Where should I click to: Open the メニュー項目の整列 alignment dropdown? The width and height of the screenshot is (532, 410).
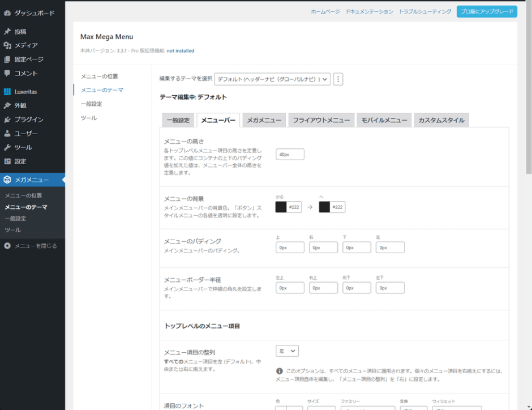287,351
